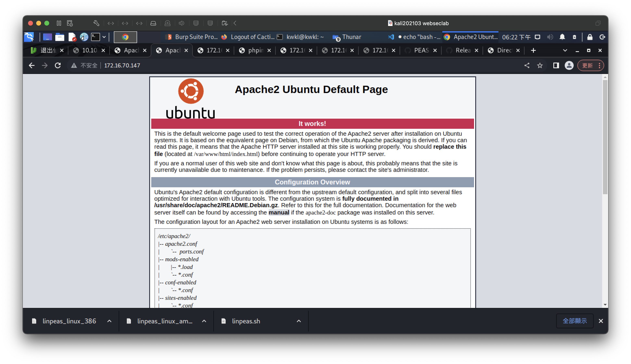The image size is (631, 364).
Task: Click the VM sound speaker icon
Action: tap(181, 23)
